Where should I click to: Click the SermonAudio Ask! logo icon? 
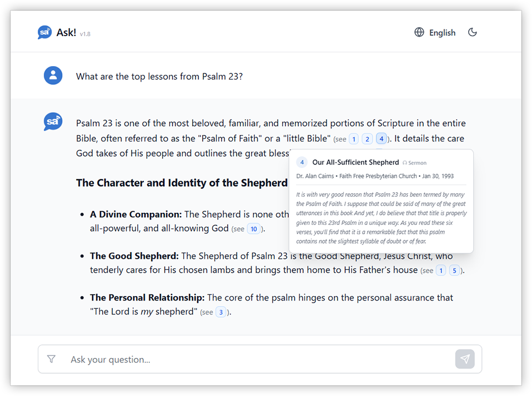(x=44, y=33)
